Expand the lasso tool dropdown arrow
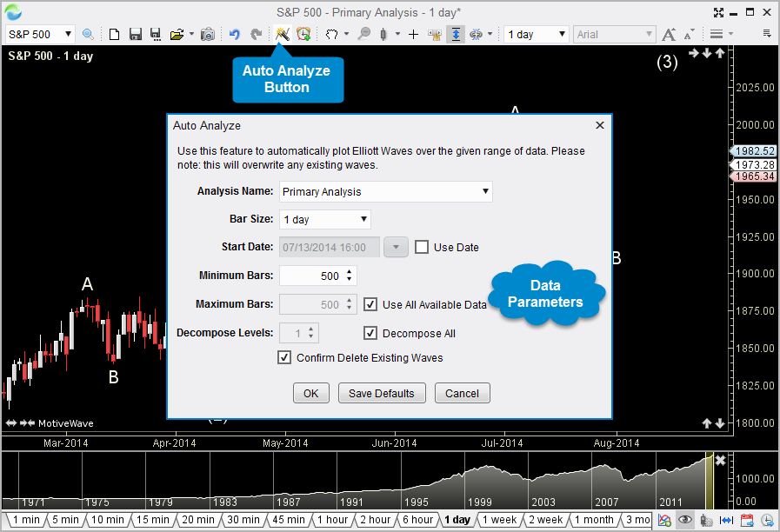Screen dimensions: 780x532 346,34
